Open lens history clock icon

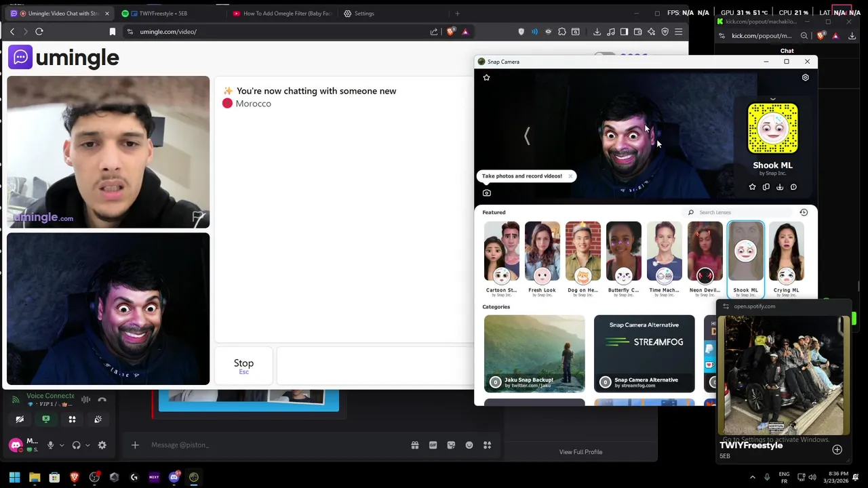pyautogui.click(x=804, y=212)
